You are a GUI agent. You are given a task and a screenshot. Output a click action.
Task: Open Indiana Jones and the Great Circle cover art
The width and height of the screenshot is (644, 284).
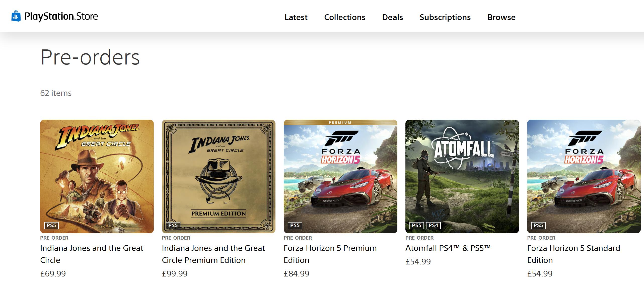click(97, 176)
